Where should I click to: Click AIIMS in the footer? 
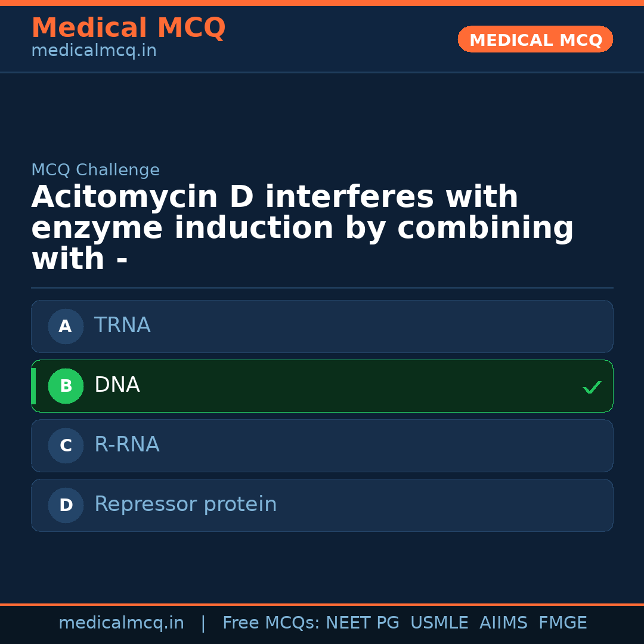coord(503,623)
